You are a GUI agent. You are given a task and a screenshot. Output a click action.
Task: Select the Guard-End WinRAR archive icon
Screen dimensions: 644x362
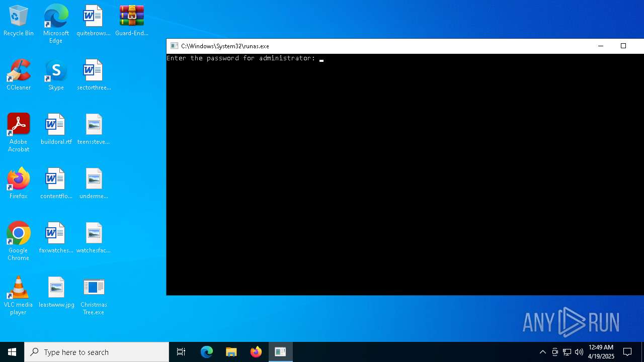point(132,21)
